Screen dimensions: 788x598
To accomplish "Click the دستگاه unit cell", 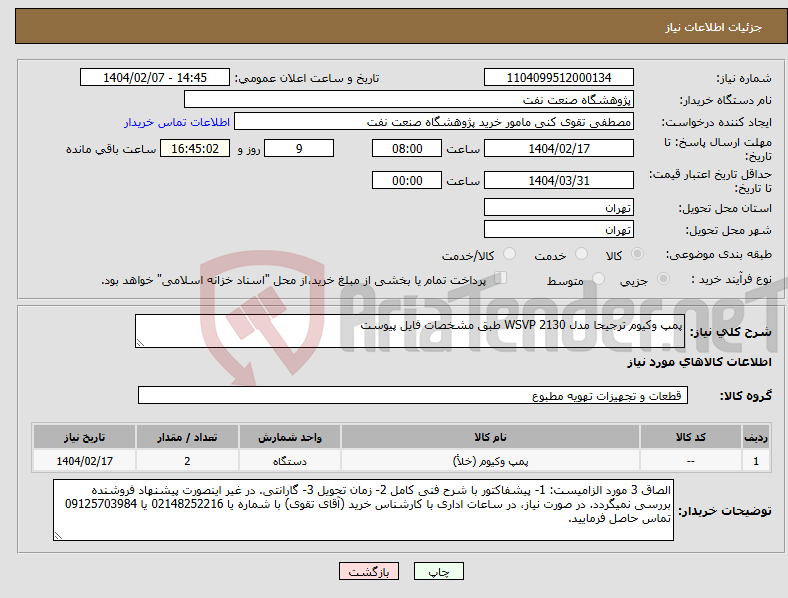I will [290, 460].
